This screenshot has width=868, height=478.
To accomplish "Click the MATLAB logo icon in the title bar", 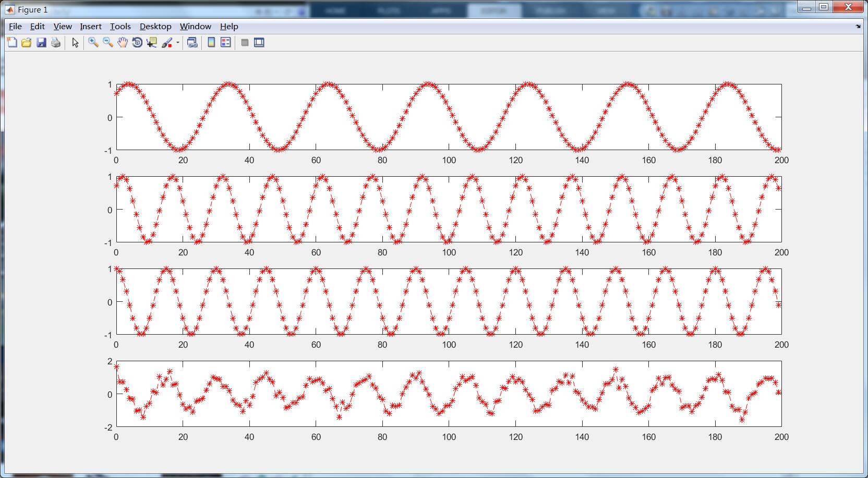I will click(10, 9).
